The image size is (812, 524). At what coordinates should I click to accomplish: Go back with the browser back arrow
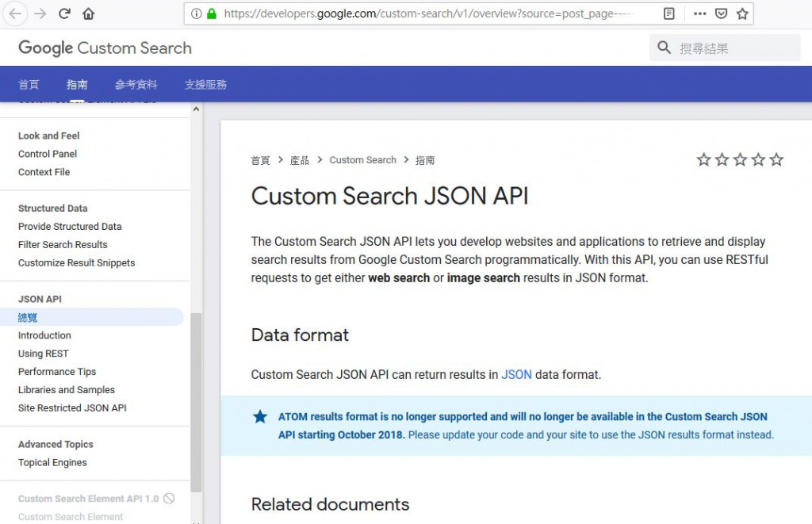[15, 13]
